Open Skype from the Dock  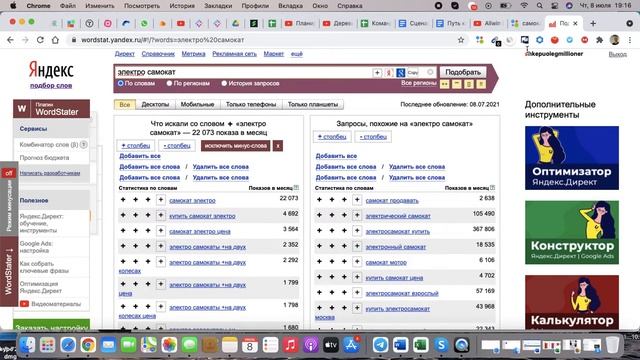tap(441, 345)
